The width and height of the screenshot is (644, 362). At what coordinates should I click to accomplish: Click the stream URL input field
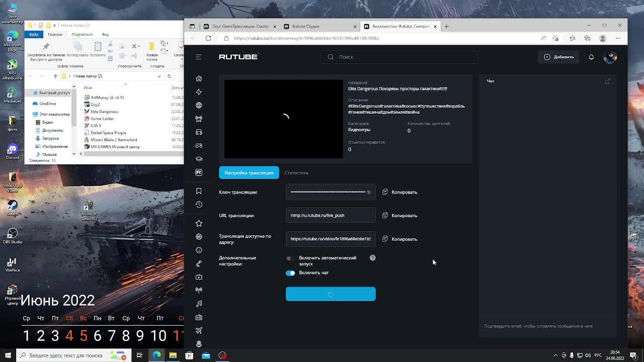(331, 215)
